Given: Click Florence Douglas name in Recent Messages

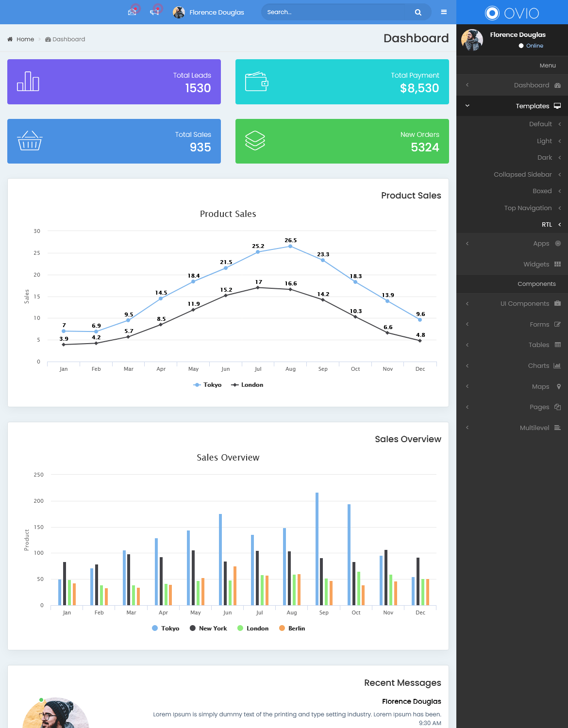Looking at the screenshot, I should [412, 701].
